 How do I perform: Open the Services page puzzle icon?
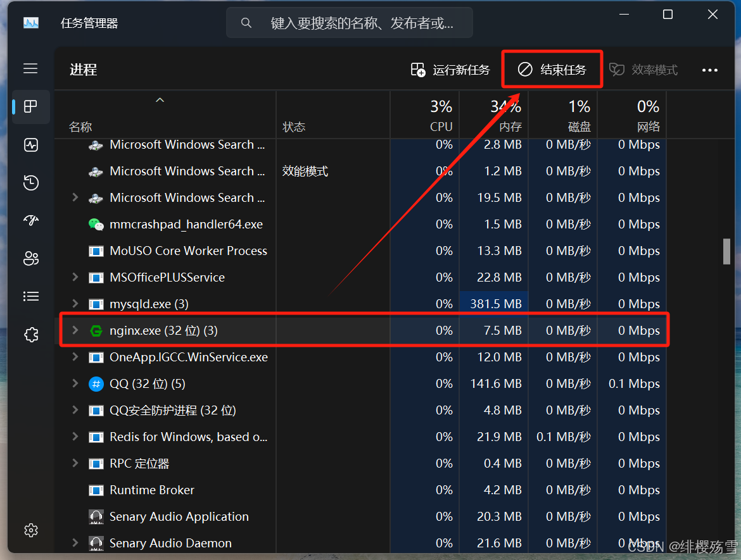[30, 334]
